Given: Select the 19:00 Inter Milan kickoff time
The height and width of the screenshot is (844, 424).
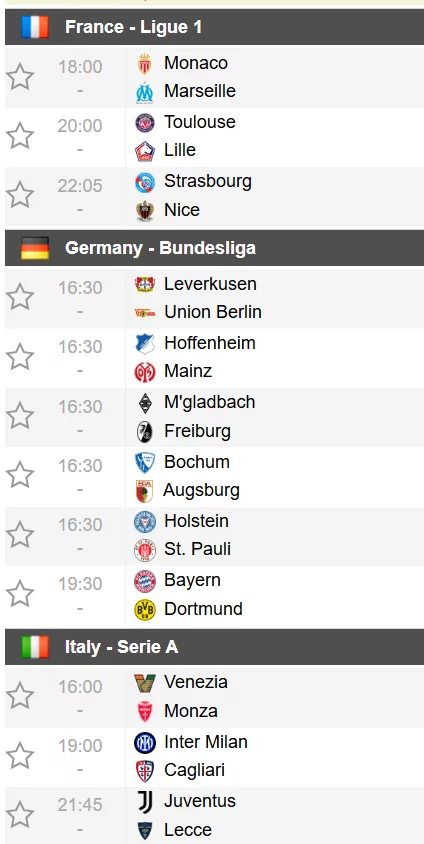Looking at the screenshot, I should pos(80,745).
